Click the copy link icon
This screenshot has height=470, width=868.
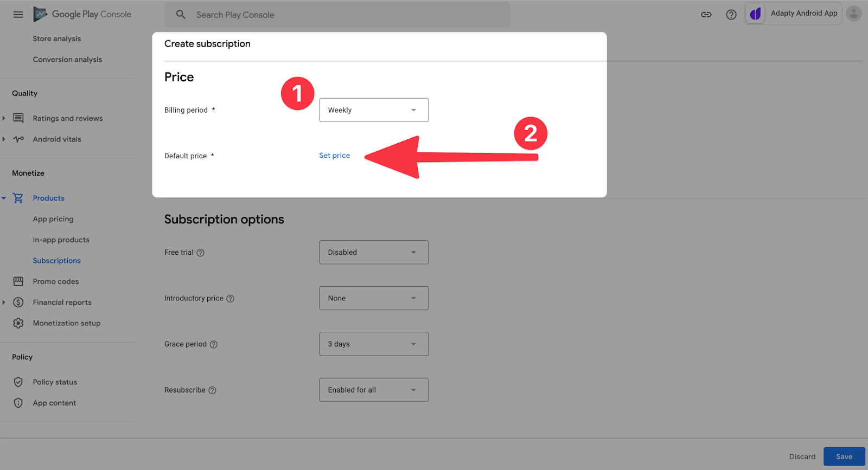[706, 15]
